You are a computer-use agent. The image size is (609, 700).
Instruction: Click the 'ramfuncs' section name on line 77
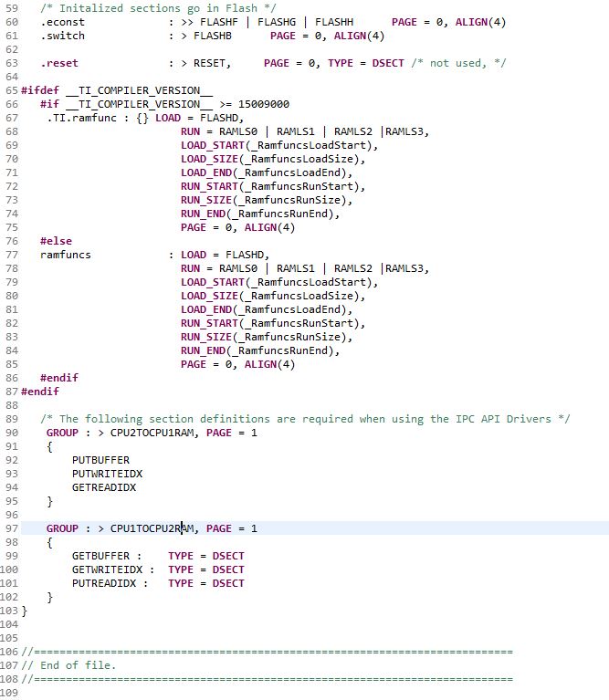point(66,255)
